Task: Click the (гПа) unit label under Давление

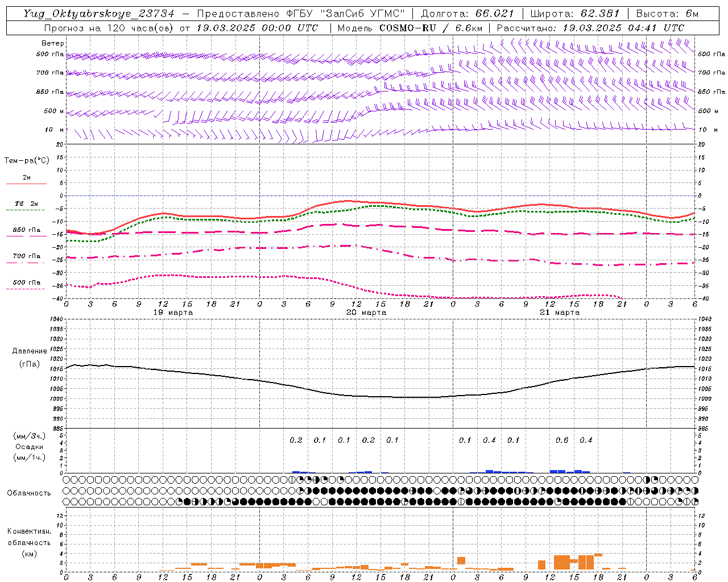Action: click(30, 364)
